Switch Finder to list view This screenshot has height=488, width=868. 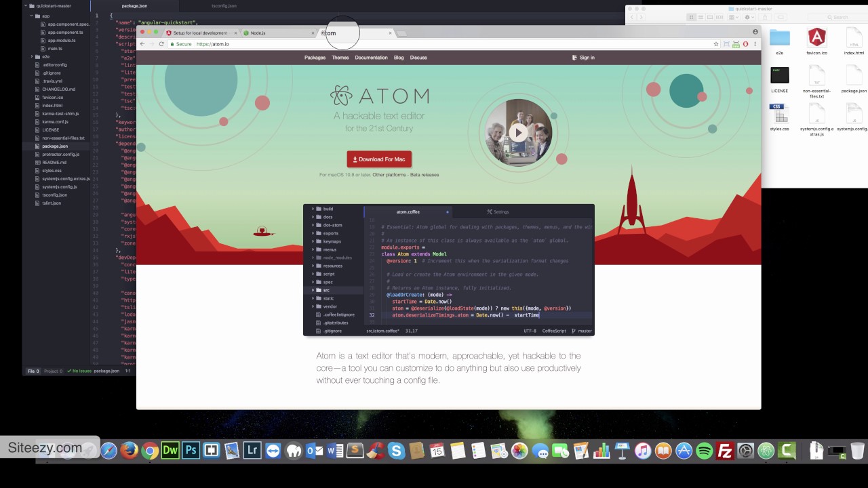tap(701, 17)
